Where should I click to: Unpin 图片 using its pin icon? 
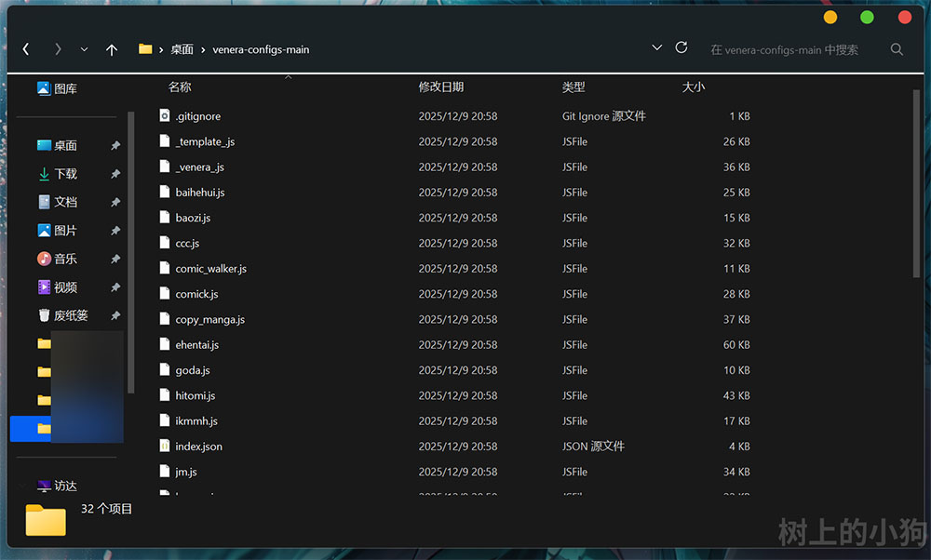point(115,231)
